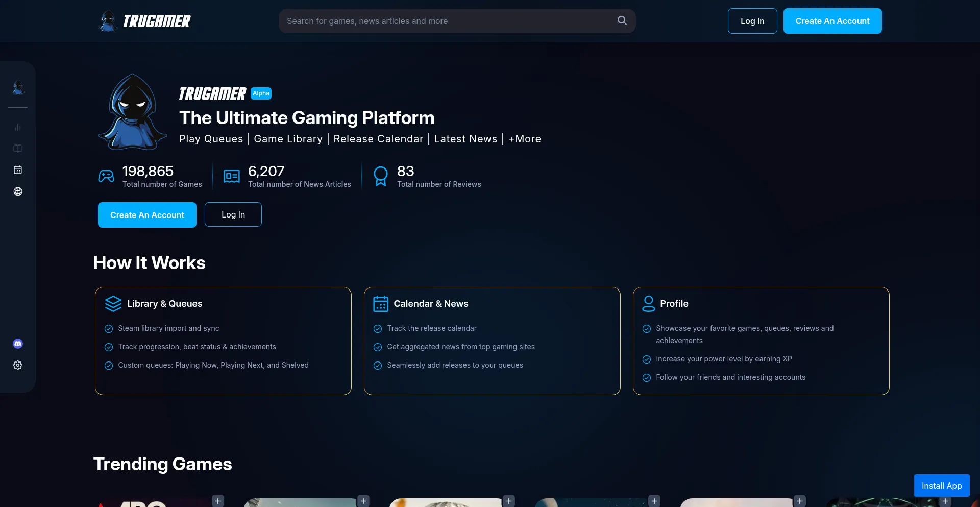
Task: Click the globe news icon in sidebar
Action: click(x=18, y=191)
